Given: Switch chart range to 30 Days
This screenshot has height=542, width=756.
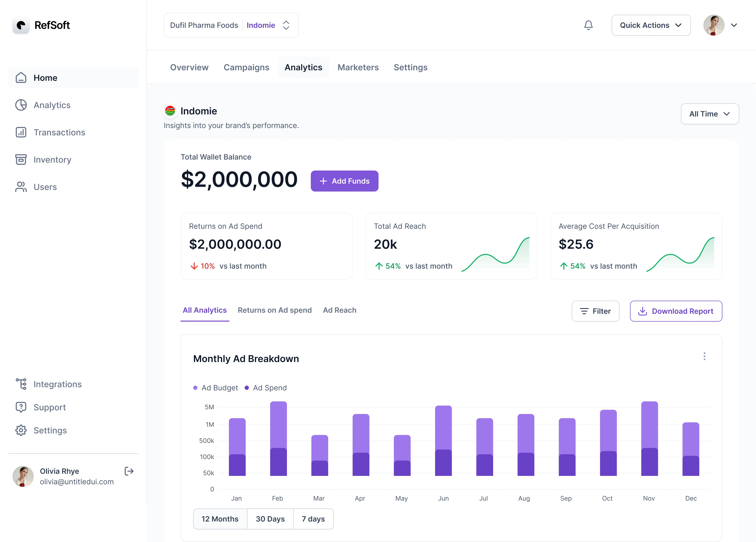Looking at the screenshot, I should click(270, 519).
